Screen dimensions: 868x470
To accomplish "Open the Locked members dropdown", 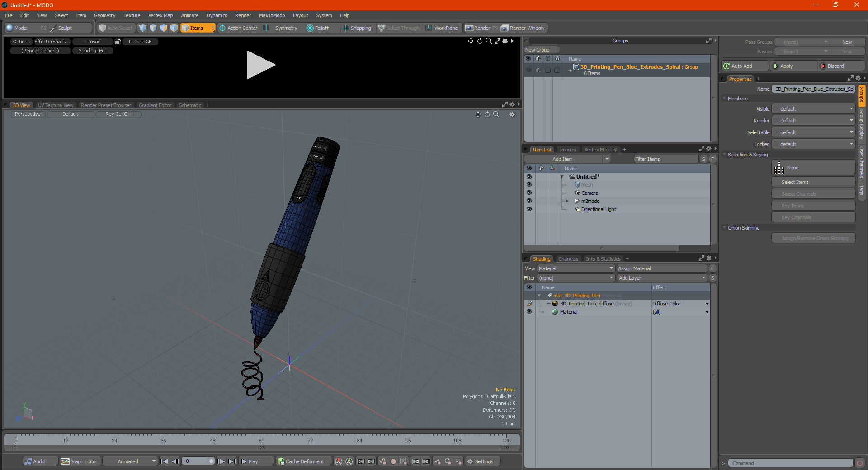I will (x=813, y=144).
